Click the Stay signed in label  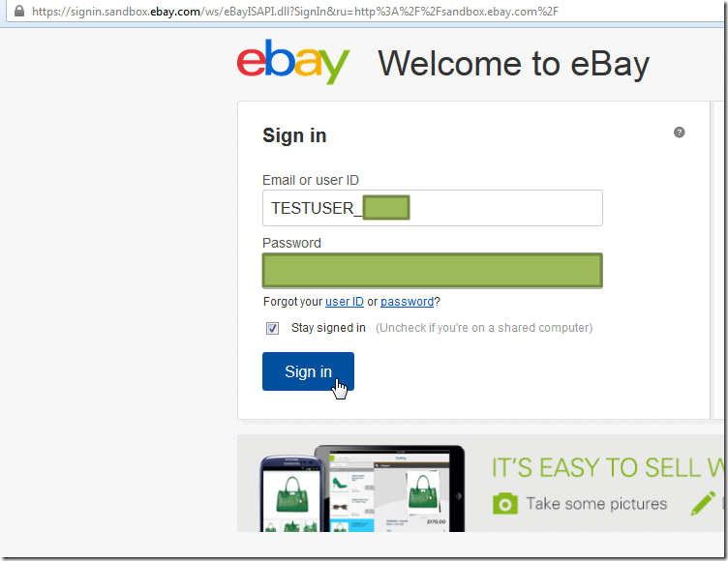pyautogui.click(x=328, y=328)
